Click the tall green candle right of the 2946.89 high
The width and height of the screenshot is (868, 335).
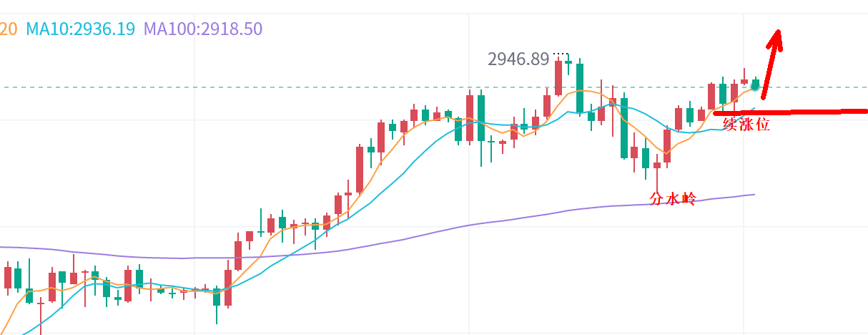pyautogui.click(x=580, y=87)
